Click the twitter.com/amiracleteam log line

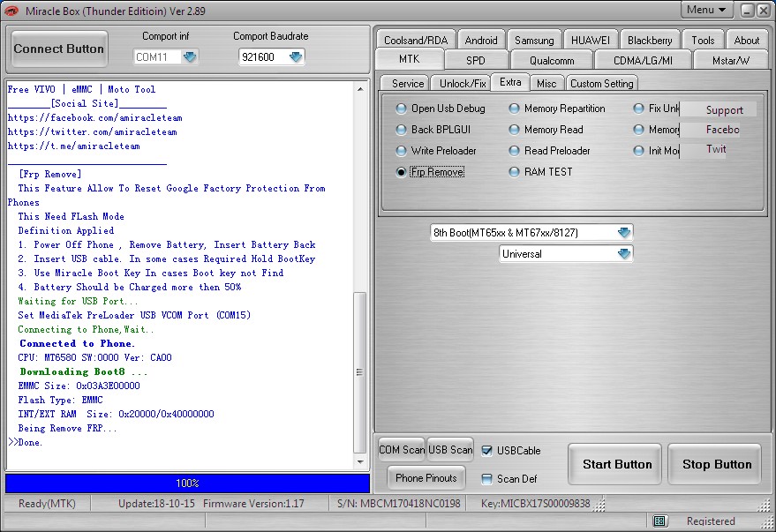pos(92,132)
